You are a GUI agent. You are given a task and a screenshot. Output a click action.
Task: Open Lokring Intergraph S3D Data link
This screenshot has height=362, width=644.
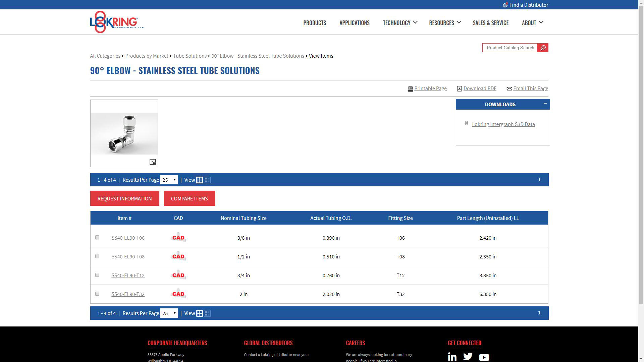(x=503, y=124)
